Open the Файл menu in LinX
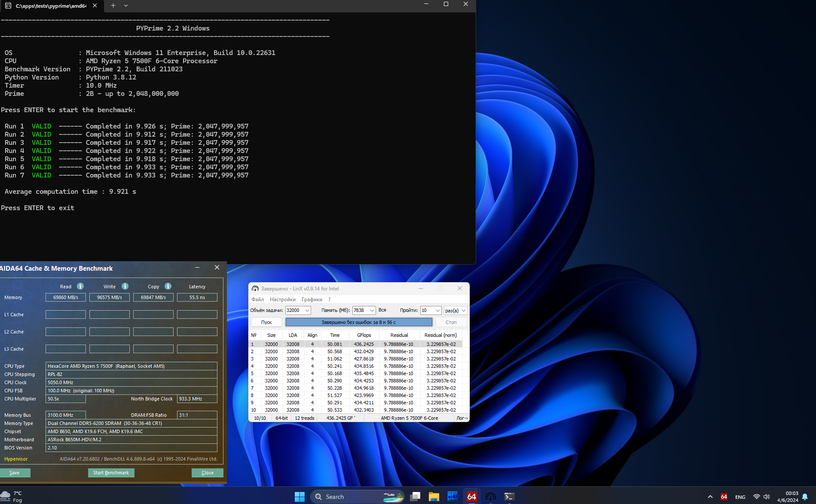 [x=257, y=299]
